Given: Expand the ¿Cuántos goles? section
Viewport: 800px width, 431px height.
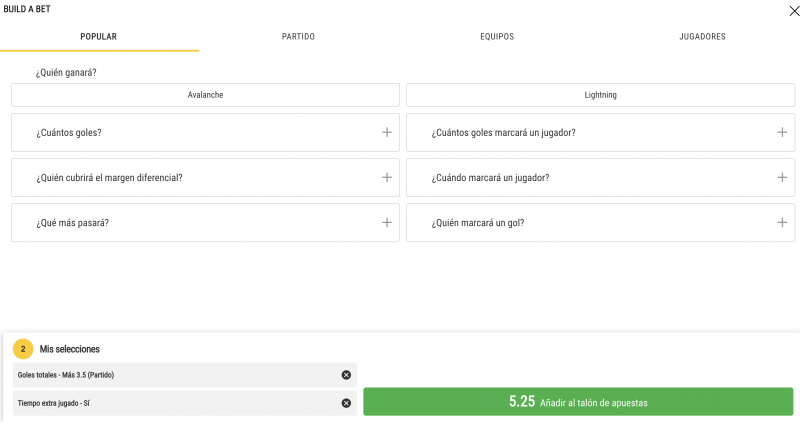Looking at the screenshot, I should pyautogui.click(x=386, y=132).
